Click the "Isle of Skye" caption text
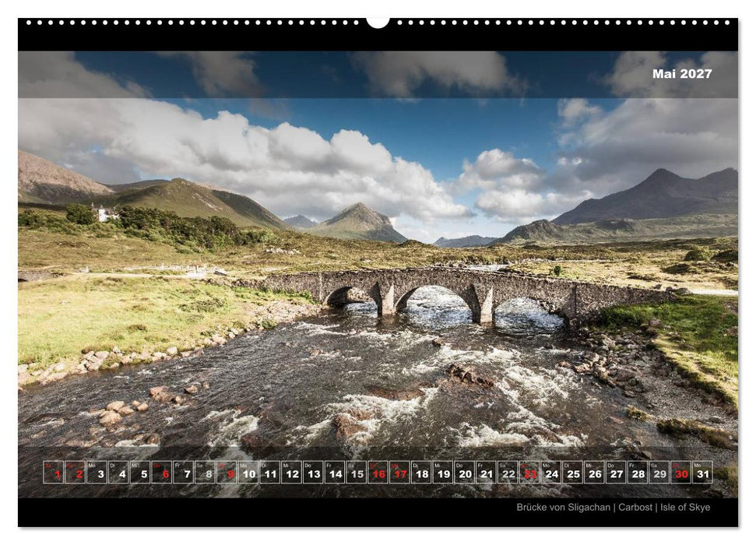Image resolution: width=756 pixels, height=545 pixels. pyautogui.click(x=685, y=508)
